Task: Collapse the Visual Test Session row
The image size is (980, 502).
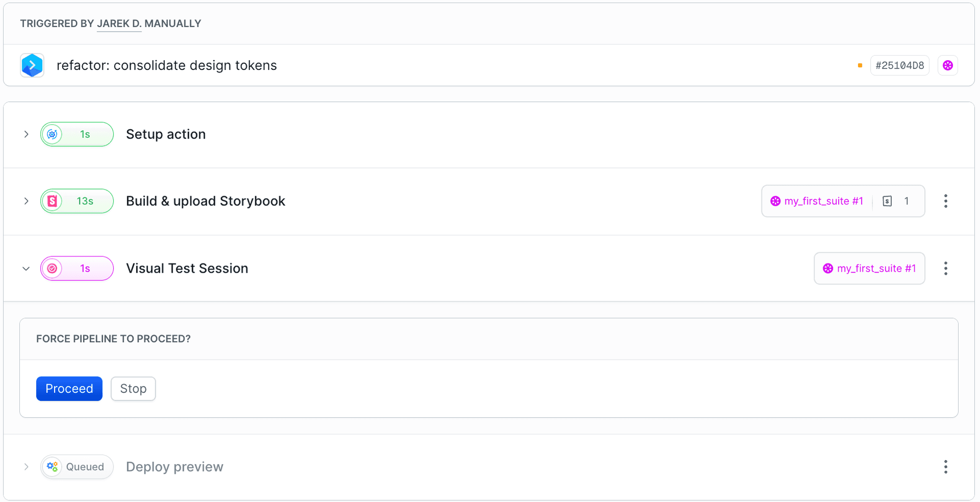Action: pos(26,269)
